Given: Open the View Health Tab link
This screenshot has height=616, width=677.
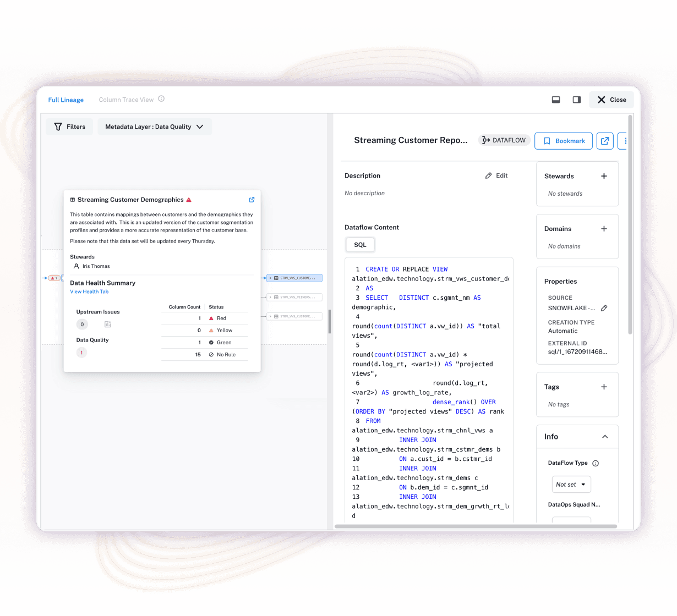Looking at the screenshot, I should tap(89, 291).
